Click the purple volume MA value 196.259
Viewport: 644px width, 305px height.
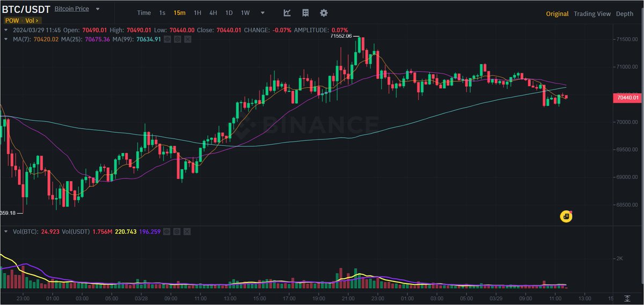click(151, 232)
